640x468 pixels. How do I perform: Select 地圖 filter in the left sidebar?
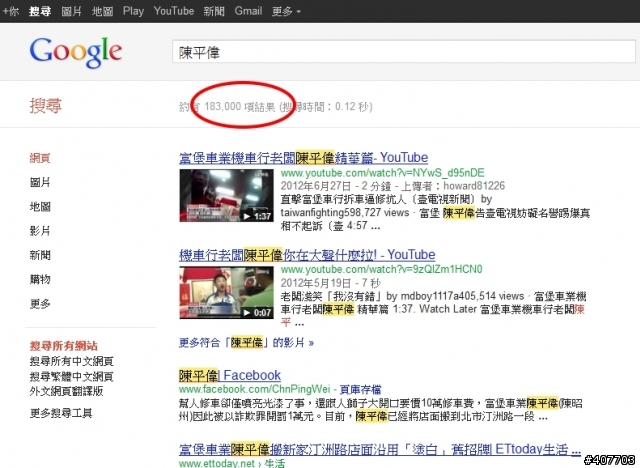[40, 206]
